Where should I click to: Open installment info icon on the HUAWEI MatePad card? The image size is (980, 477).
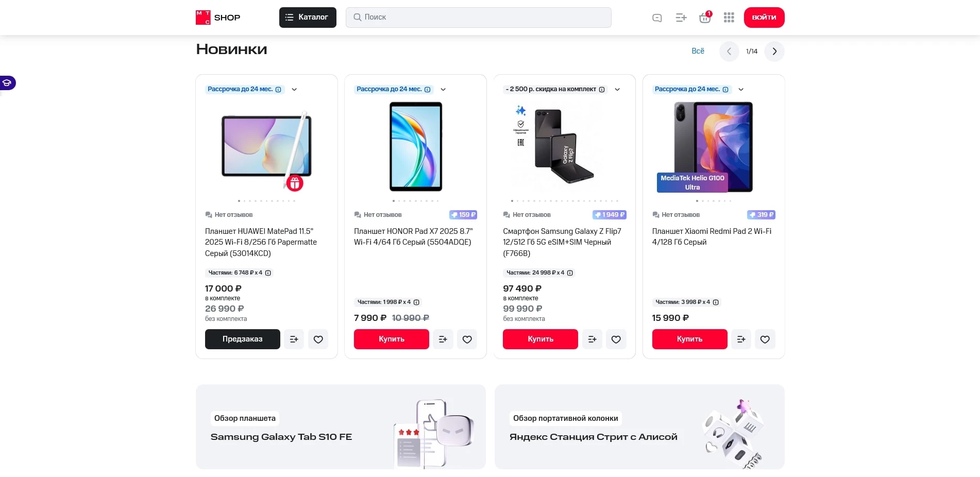[278, 89]
